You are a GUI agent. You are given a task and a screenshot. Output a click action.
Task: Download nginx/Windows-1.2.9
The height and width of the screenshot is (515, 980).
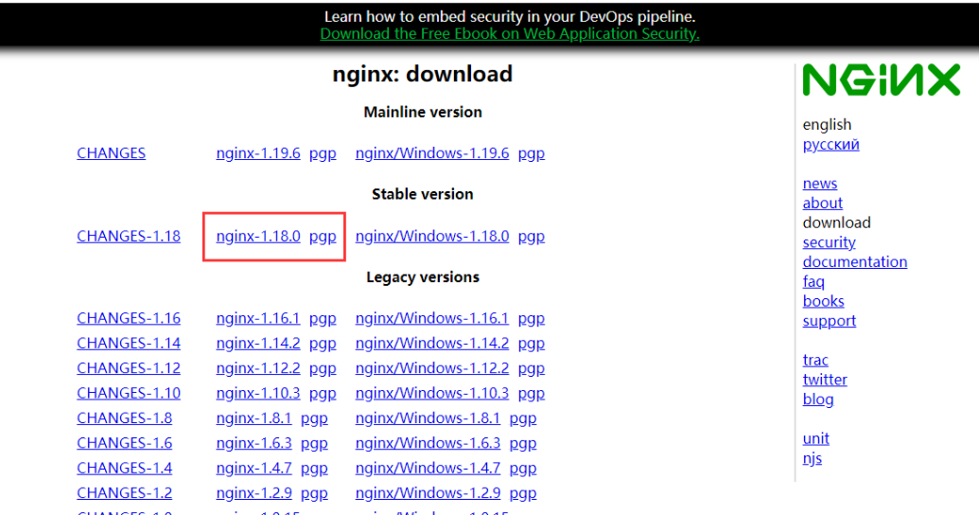pyautogui.click(x=429, y=494)
